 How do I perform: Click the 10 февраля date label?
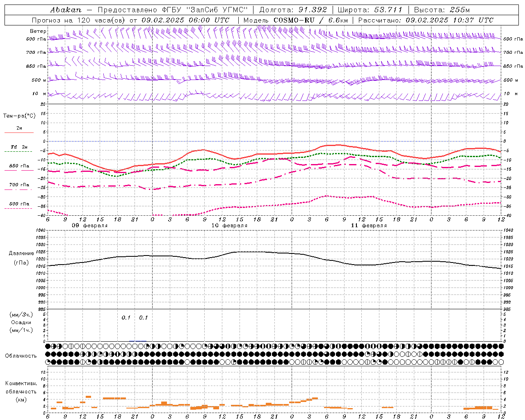(229, 226)
